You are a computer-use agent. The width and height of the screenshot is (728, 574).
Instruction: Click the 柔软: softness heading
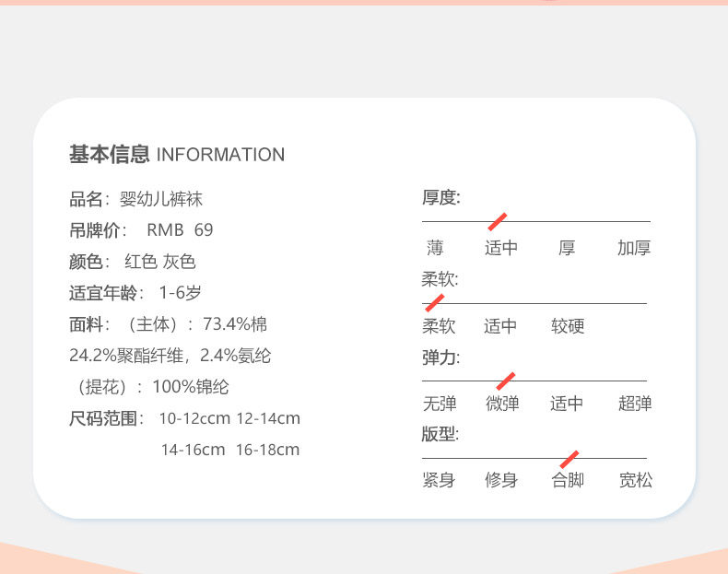(440, 279)
